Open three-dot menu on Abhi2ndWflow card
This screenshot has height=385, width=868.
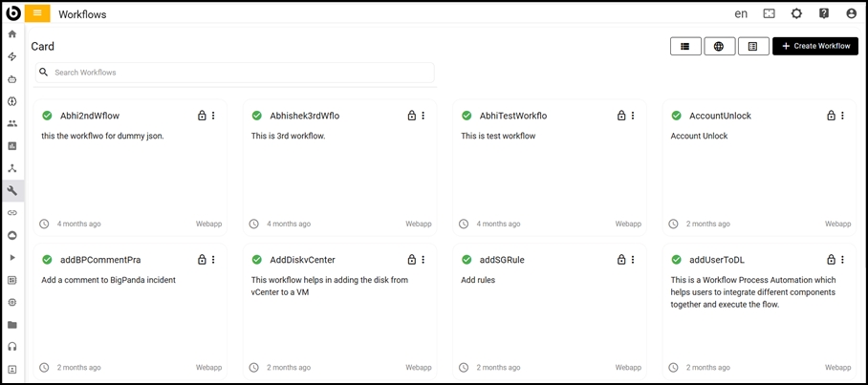214,116
